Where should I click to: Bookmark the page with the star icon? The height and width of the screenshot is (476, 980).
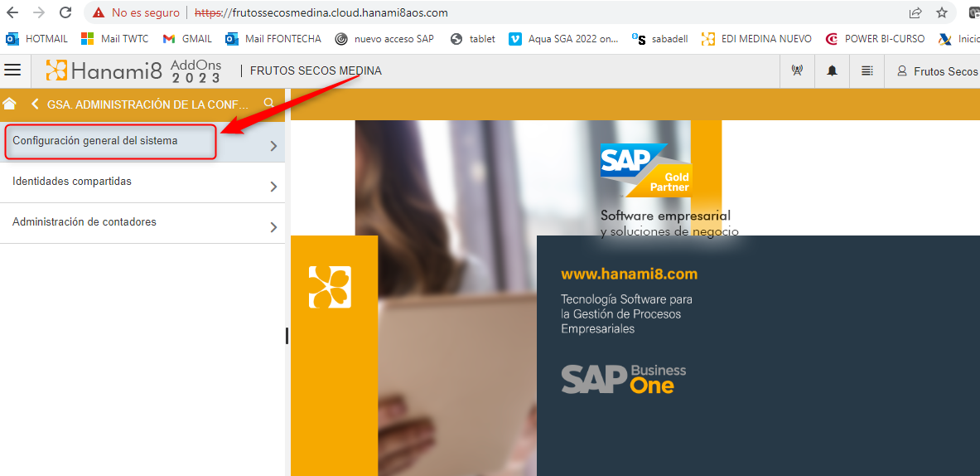click(x=942, y=12)
